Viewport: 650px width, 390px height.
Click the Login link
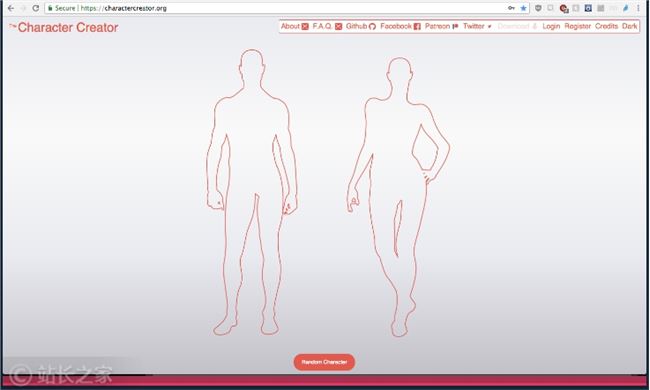tap(551, 27)
